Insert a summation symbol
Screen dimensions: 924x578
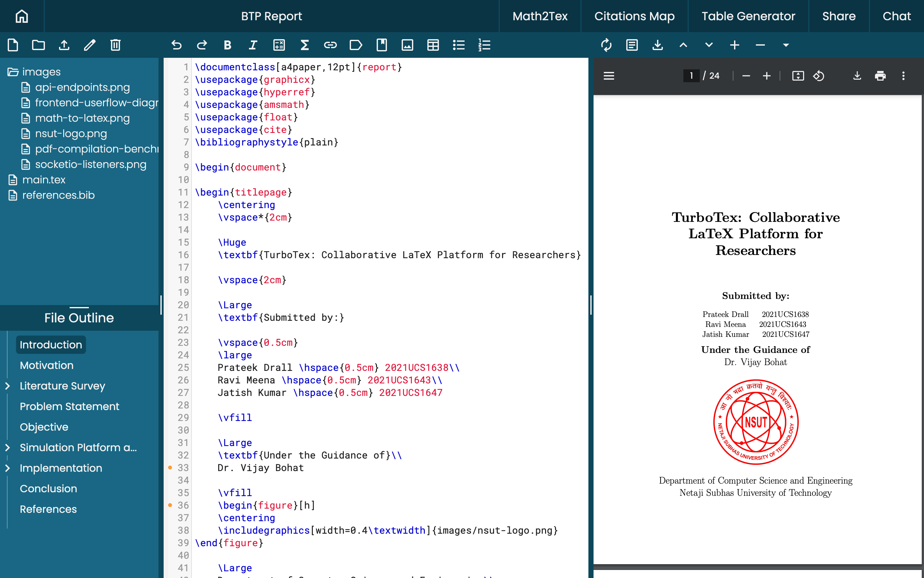point(305,45)
